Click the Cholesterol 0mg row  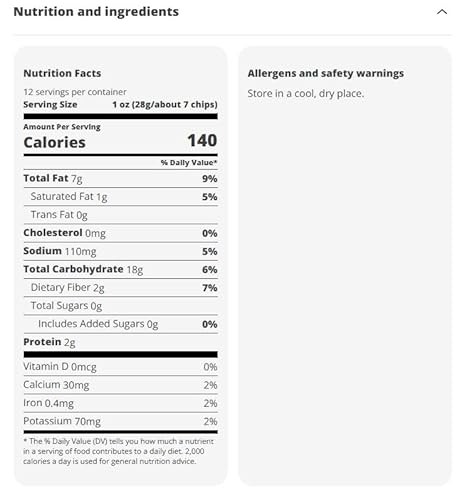pyautogui.click(x=120, y=233)
